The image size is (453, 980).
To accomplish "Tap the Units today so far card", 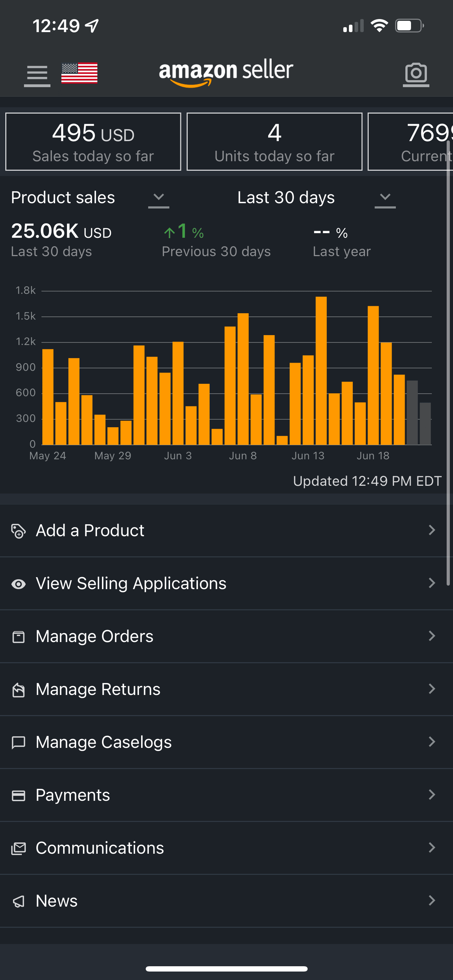I will 274,142.
